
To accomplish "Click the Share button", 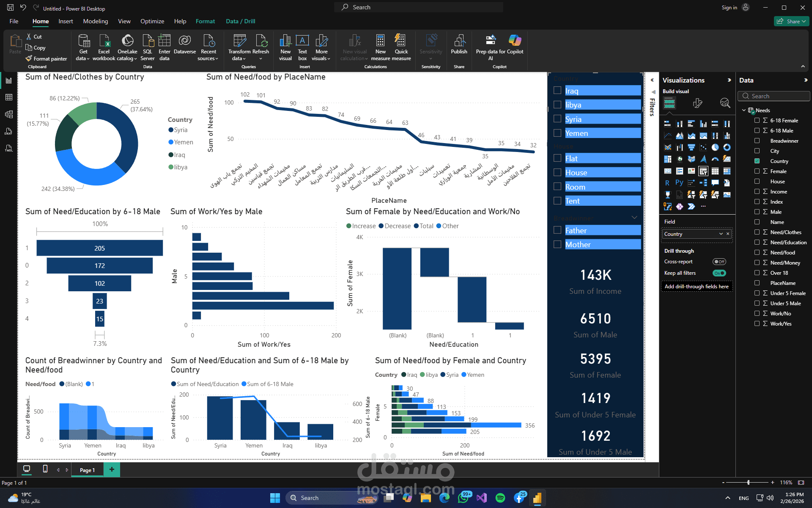I will 791,21.
